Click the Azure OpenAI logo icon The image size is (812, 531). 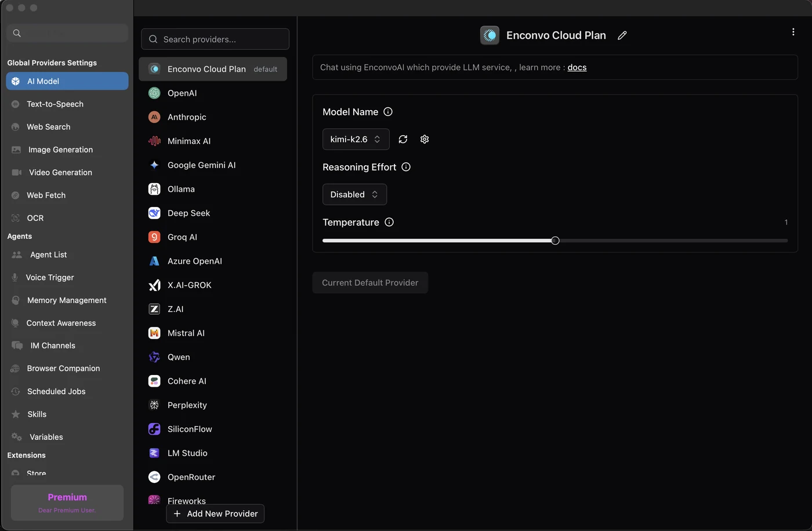154,261
